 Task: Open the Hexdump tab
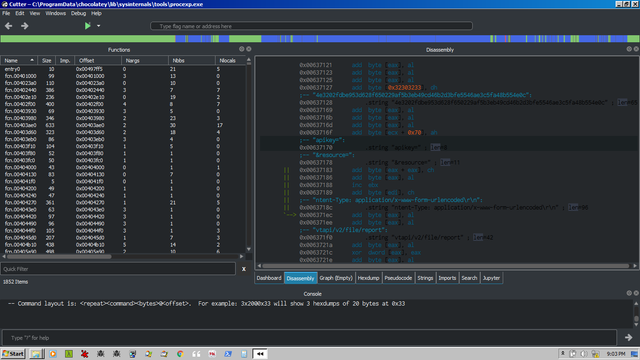(x=368, y=278)
